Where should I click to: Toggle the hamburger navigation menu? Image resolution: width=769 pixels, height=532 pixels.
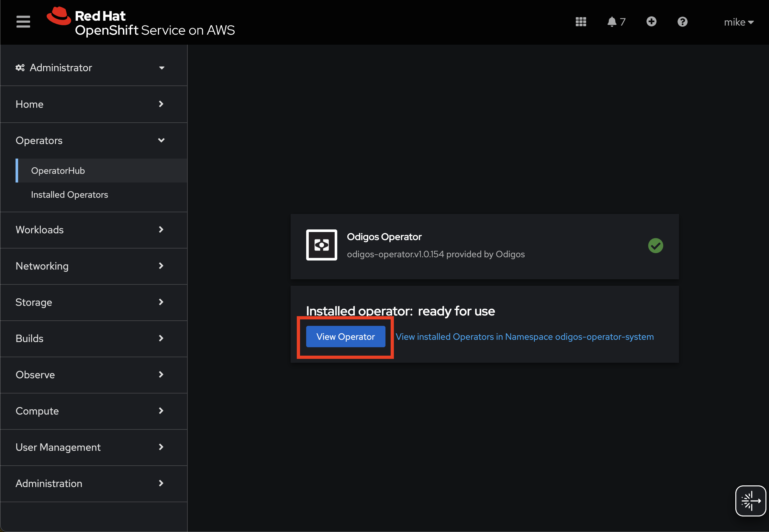23,22
